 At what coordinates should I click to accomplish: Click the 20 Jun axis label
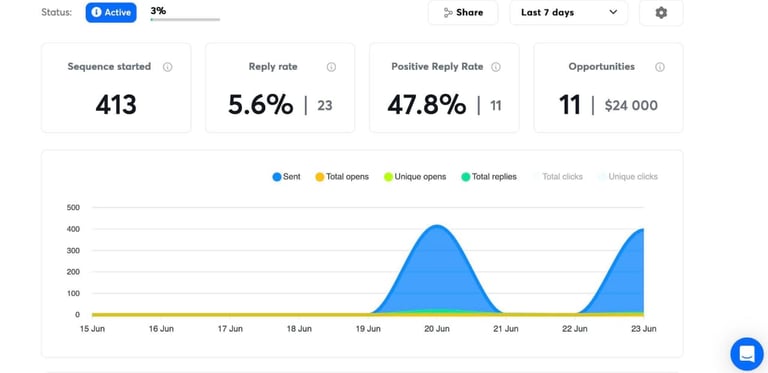[x=437, y=329]
